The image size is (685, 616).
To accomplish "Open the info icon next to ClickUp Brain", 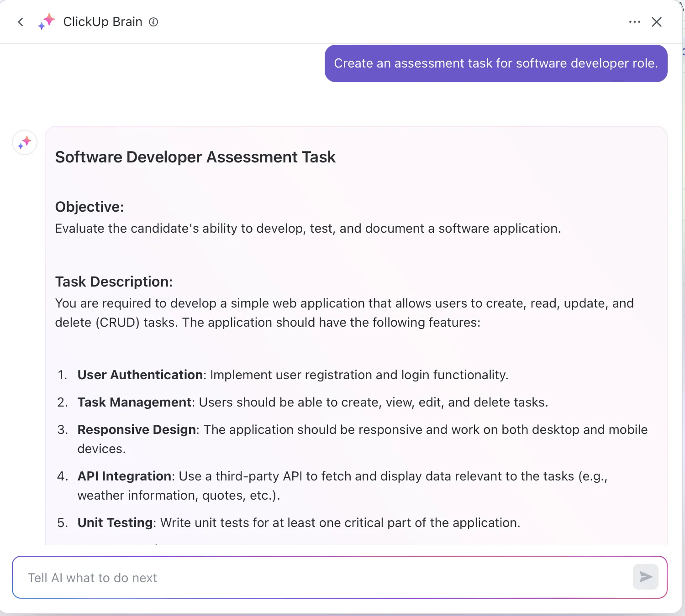I will coord(154,22).
